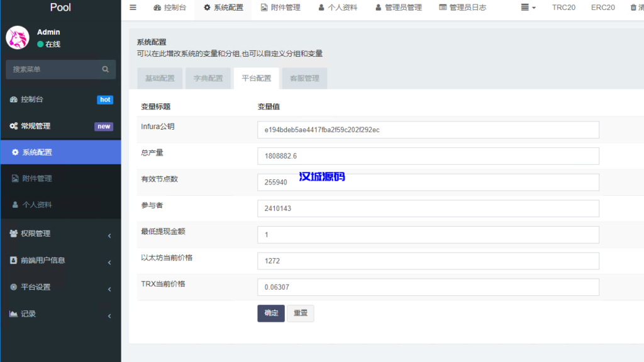The image size is (644, 362).
Task: Click the file icon in top 附件管理 tab
Action: (264, 8)
